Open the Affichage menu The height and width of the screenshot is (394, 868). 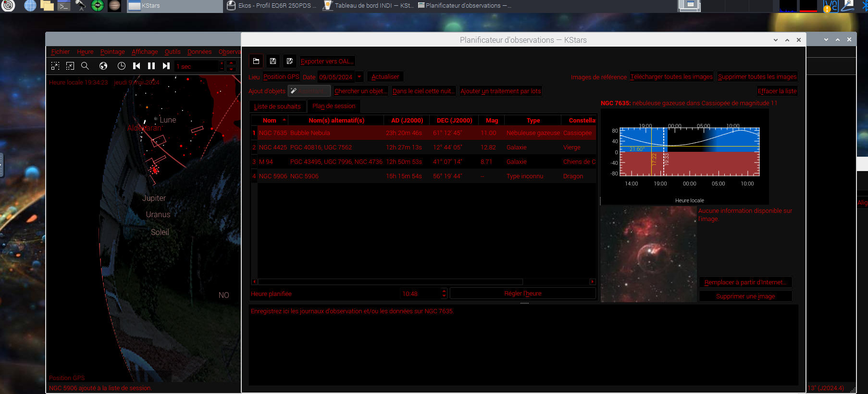coord(145,51)
